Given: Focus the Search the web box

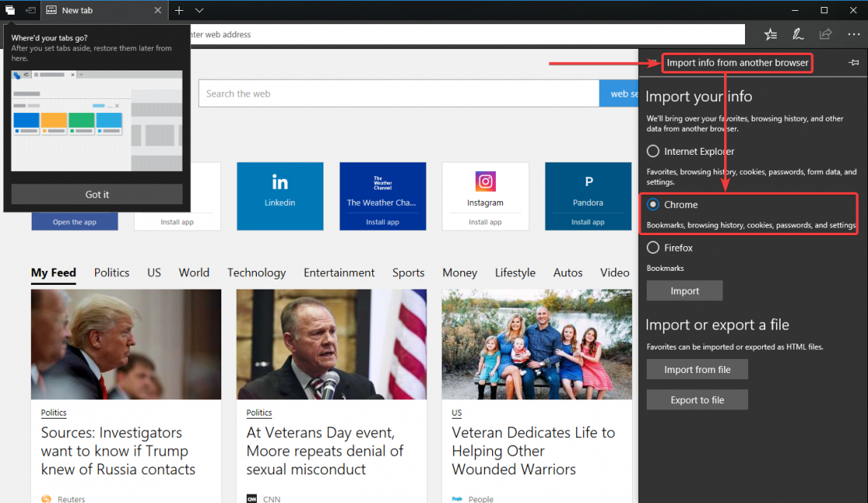Looking at the screenshot, I should [x=398, y=94].
